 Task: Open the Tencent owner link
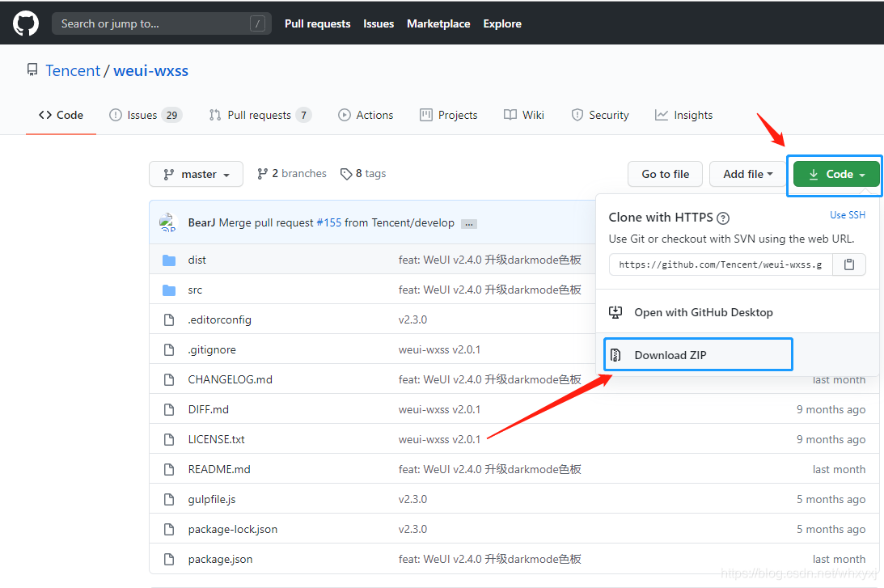click(x=73, y=70)
